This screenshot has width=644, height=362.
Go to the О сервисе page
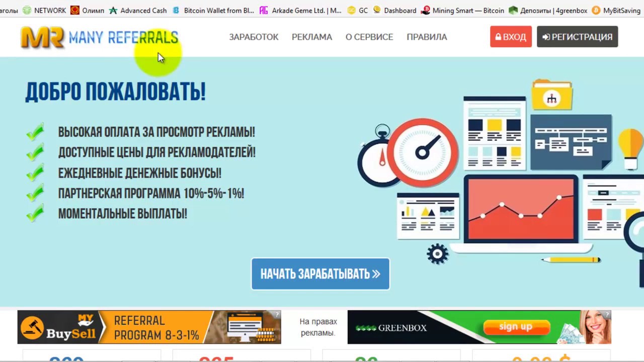(x=369, y=37)
